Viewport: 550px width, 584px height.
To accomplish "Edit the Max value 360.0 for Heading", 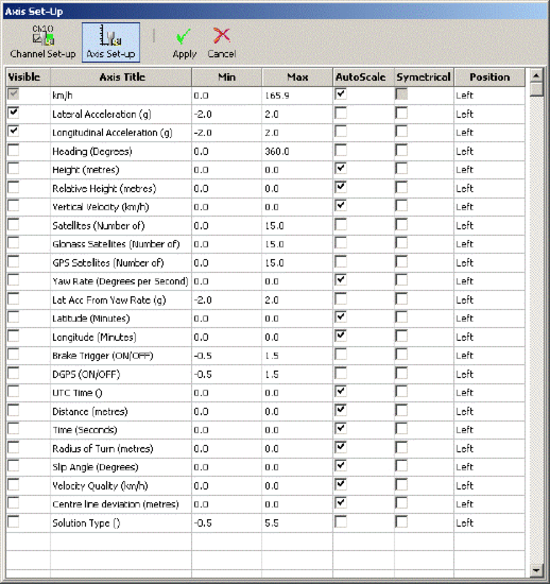I will (297, 151).
